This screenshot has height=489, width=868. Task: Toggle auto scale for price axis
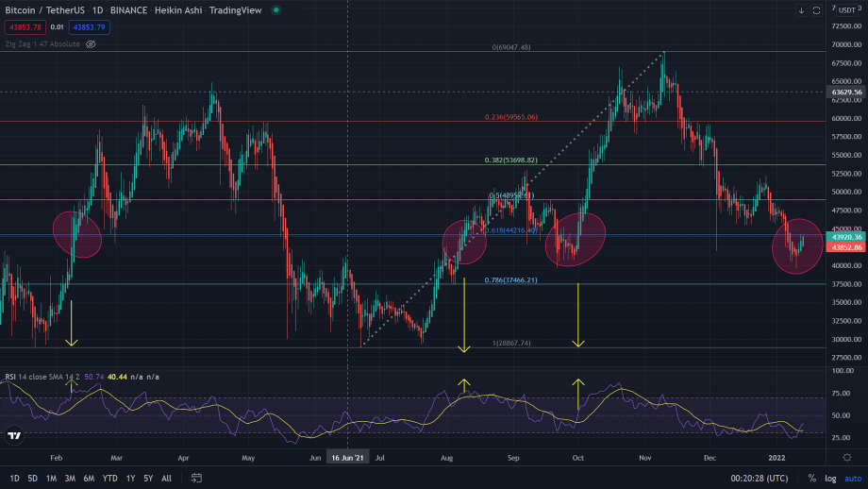pos(853,478)
